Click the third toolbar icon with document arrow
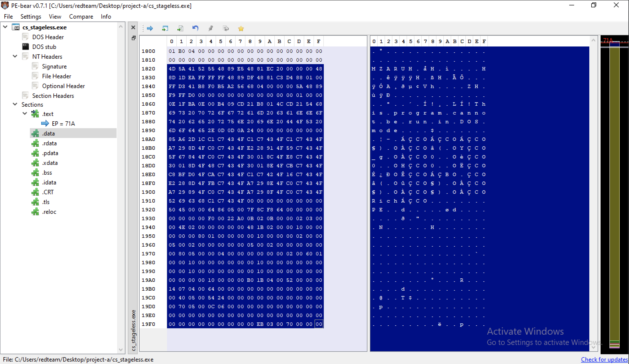This screenshot has height=364, width=629. click(180, 28)
